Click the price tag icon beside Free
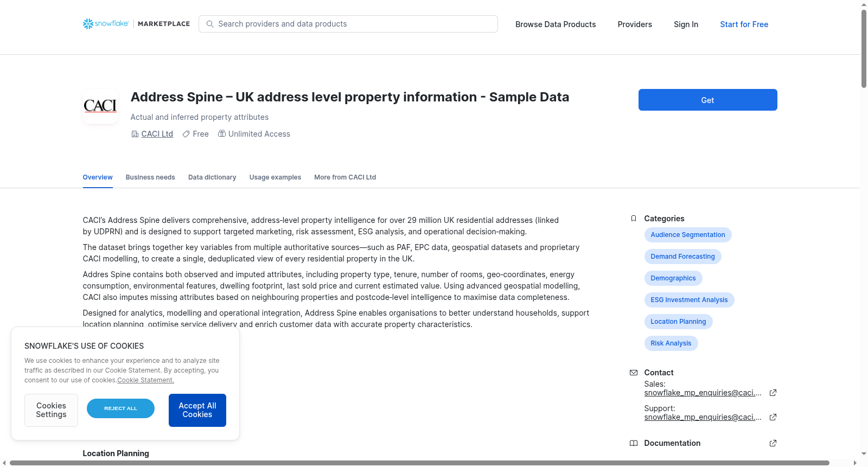 (186, 134)
